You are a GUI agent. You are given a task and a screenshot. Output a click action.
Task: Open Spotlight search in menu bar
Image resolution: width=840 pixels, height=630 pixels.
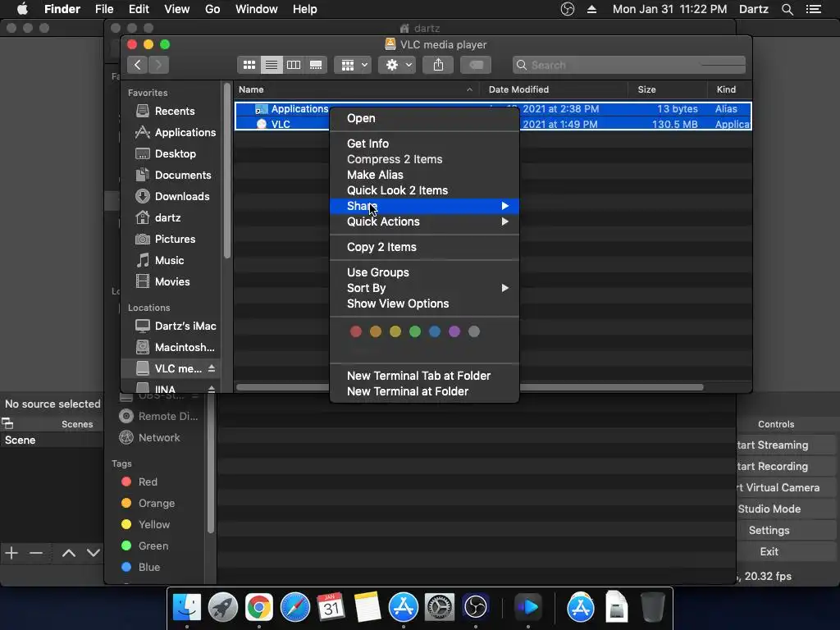(787, 9)
